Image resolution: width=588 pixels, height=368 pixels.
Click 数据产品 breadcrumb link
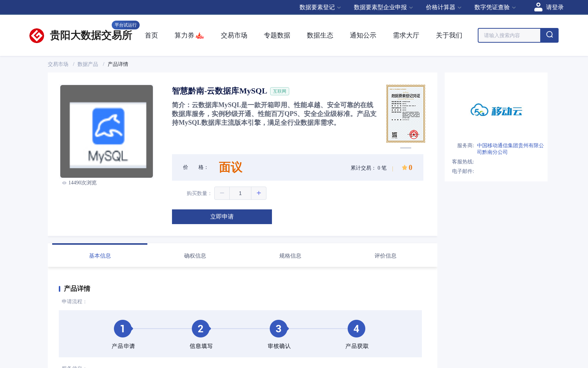pos(88,64)
